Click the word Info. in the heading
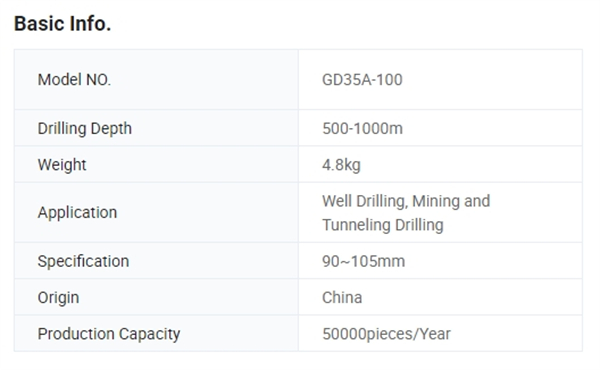This screenshot has height=370, width=600. tap(90, 24)
